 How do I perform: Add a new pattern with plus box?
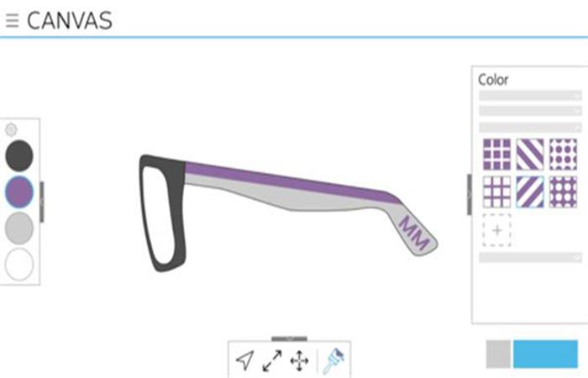pyautogui.click(x=497, y=230)
